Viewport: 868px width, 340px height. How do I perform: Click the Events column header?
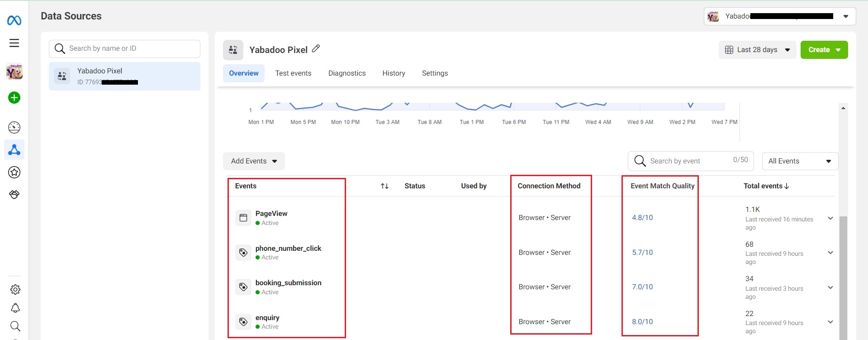246,186
